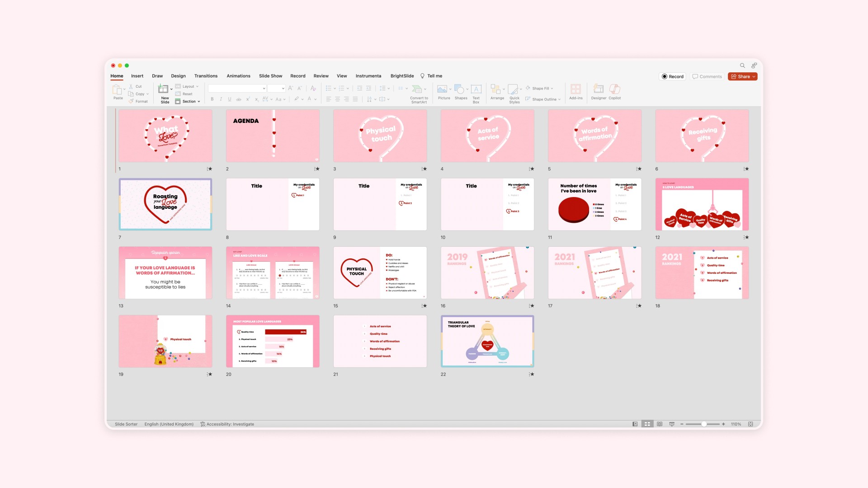Switch to Reading view in status bar
The image size is (868, 488).
coord(660,424)
